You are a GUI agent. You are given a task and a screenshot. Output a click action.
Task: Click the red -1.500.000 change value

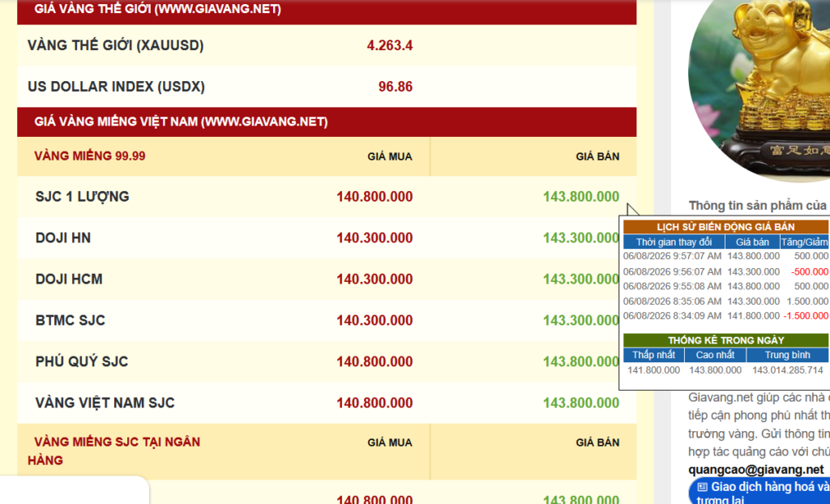(x=806, y=316)
